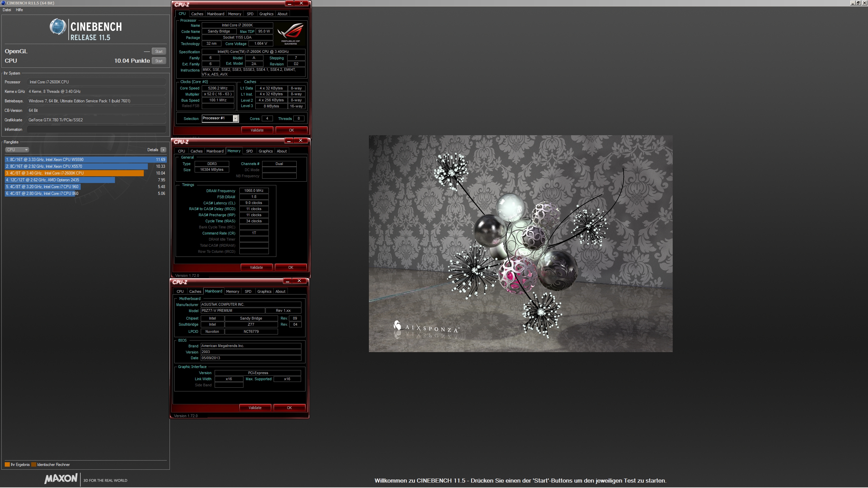Open the Processor #1 selection dropdown
This screenshot has width=868, height=488.
[x=235, y=118]
